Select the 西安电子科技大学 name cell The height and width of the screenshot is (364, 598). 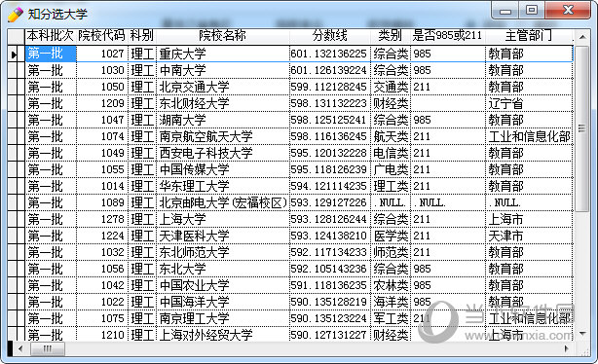pos(223,153)
